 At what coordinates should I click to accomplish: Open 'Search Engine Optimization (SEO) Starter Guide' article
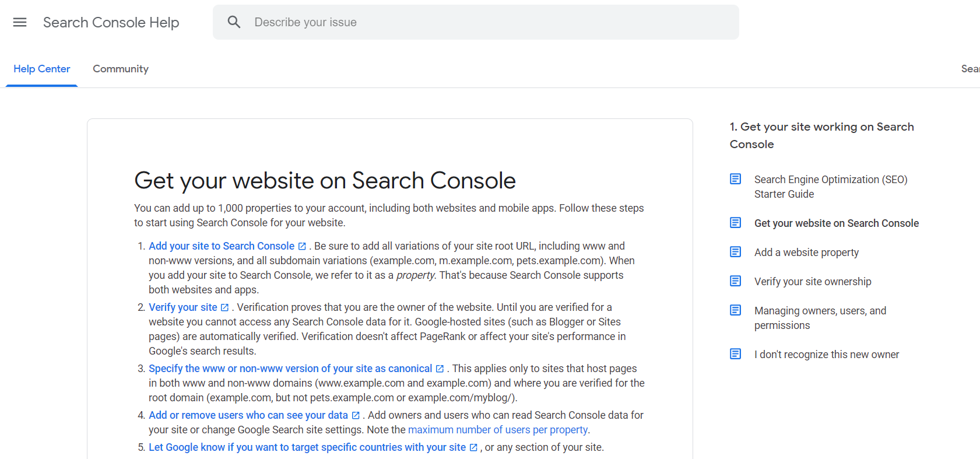click(x=831, y=187)
